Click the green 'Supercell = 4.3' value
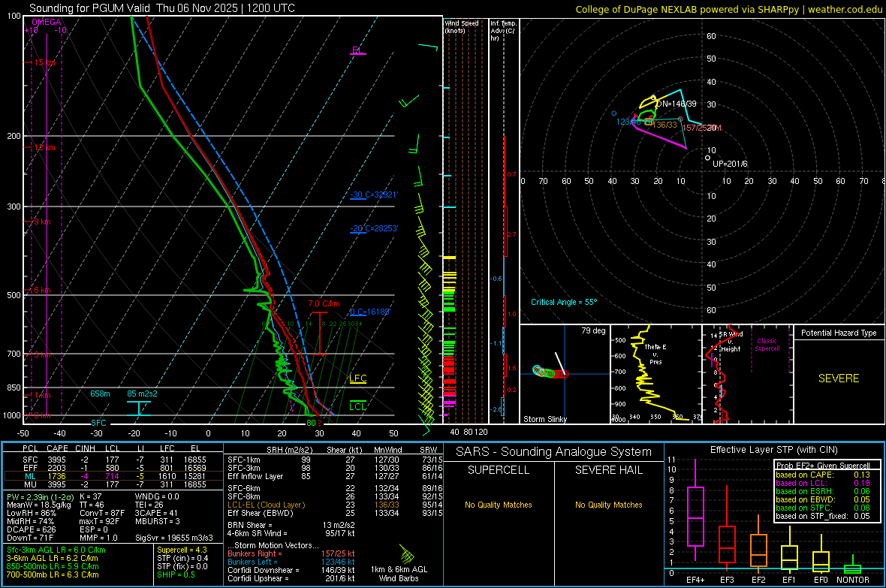The height and width of the screenshot is (588, 886). pos(182,550)
